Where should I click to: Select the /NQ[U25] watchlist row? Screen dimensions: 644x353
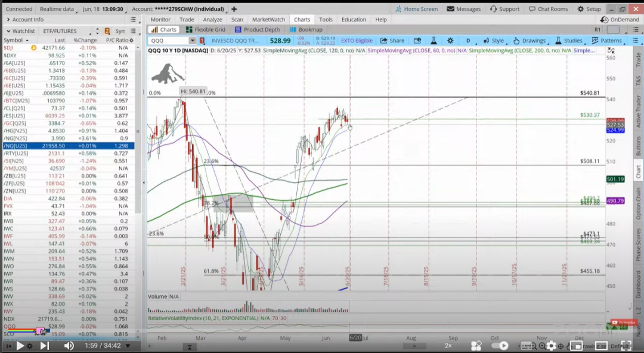tap(69, 146)
